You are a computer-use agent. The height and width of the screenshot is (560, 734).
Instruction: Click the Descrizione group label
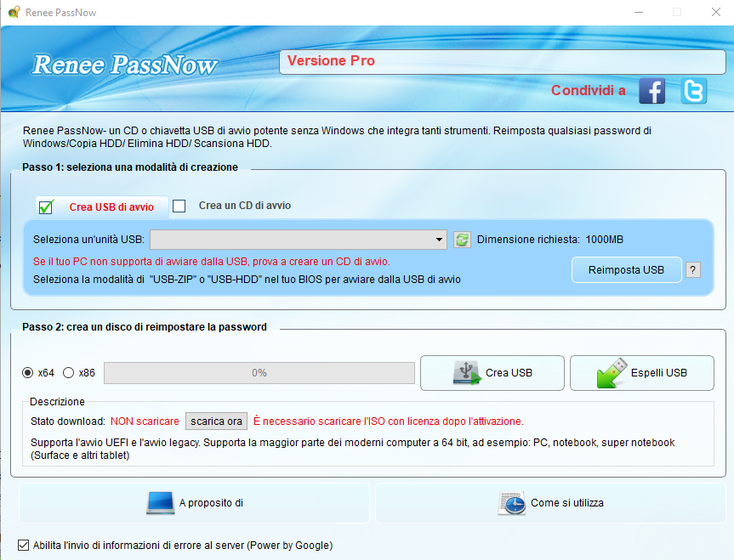click(57, 401)
